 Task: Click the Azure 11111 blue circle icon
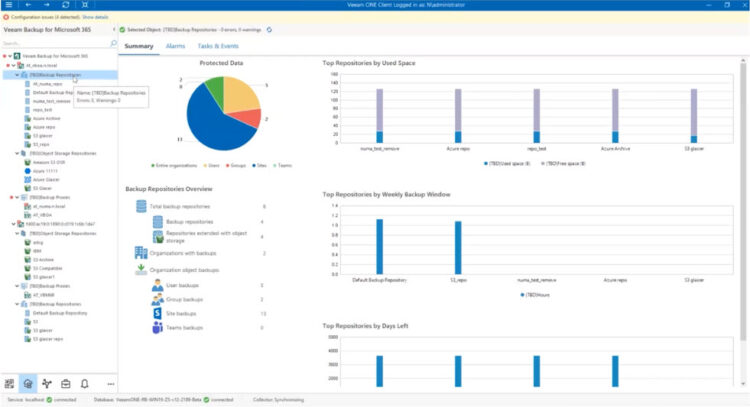[28, 171]
